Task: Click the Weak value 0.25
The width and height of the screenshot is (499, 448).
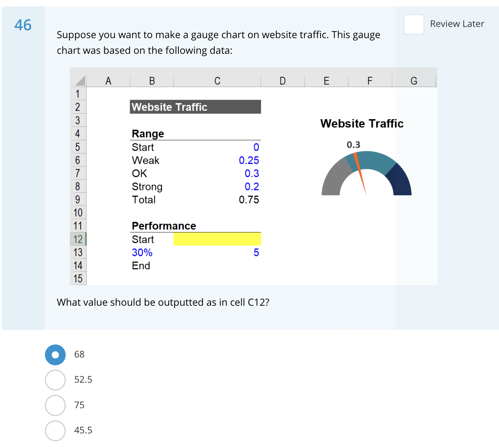Action: (x=249, y=160)
